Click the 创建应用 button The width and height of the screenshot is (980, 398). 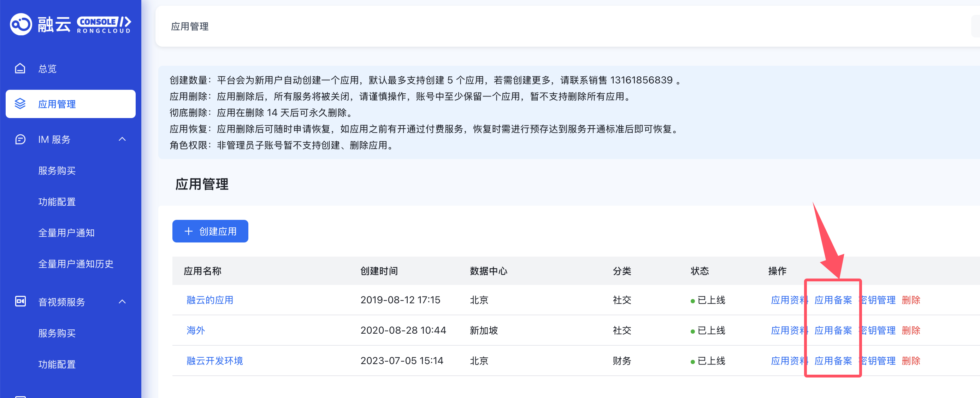210,232
